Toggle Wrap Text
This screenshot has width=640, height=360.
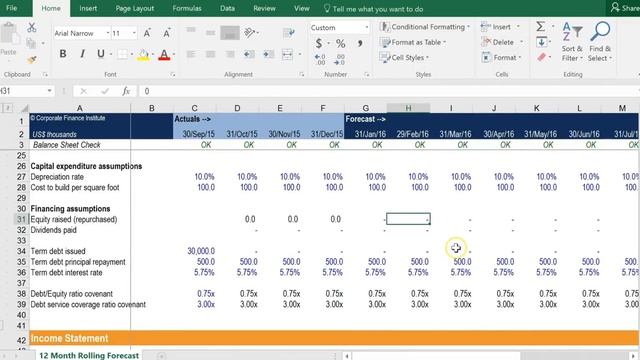[289, 33]
